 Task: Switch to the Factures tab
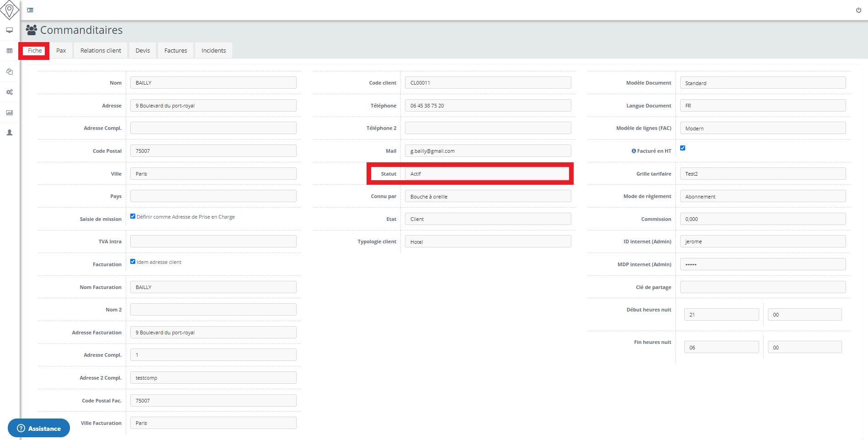176,51
